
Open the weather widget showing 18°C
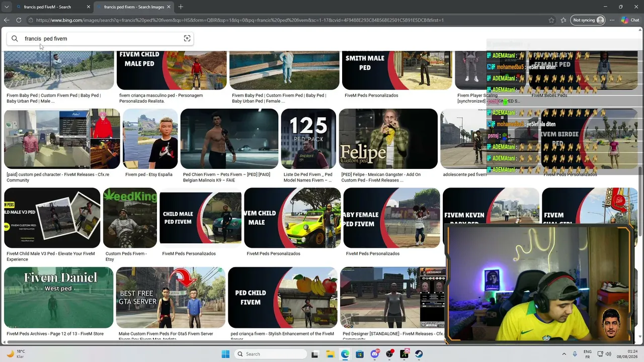click(x=16, y=354)
